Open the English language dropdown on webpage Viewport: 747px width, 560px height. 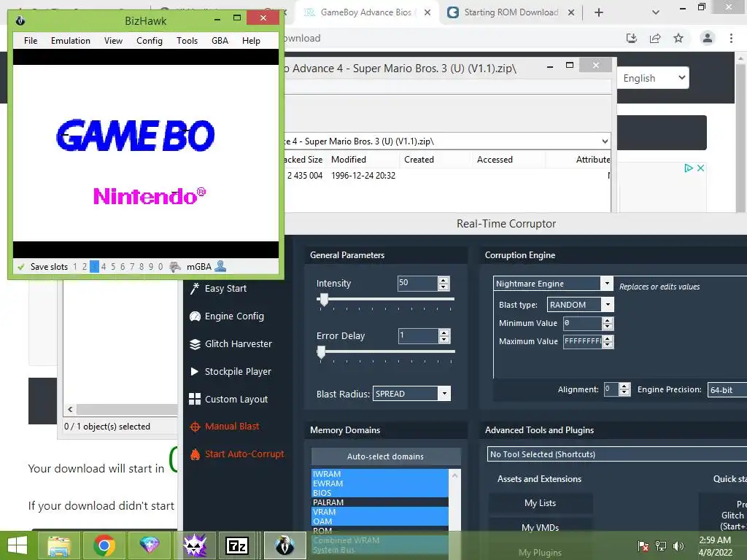[x=653, y=78]
